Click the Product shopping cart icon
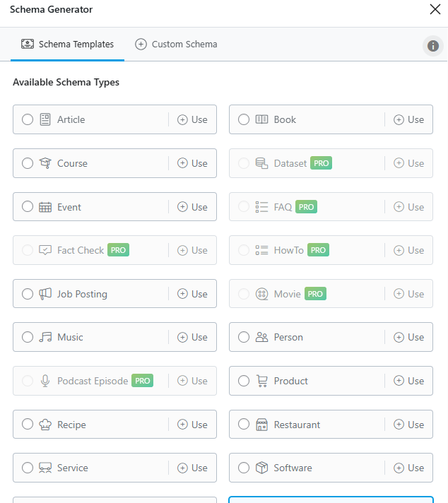This screenshot has height=503, width=448. click(x=262, y=381)
